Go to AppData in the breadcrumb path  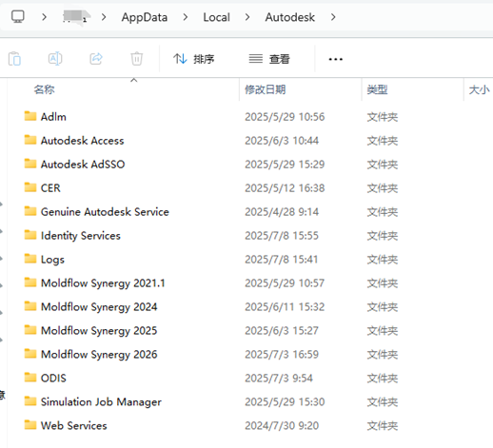pyautogui.click(x=145, y=17)
